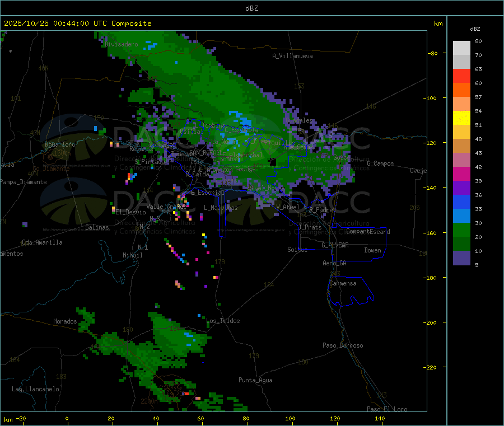Click the -160 km tick on right axis
Viewport: 504px width, 426px height.
[x=431, y=233]
